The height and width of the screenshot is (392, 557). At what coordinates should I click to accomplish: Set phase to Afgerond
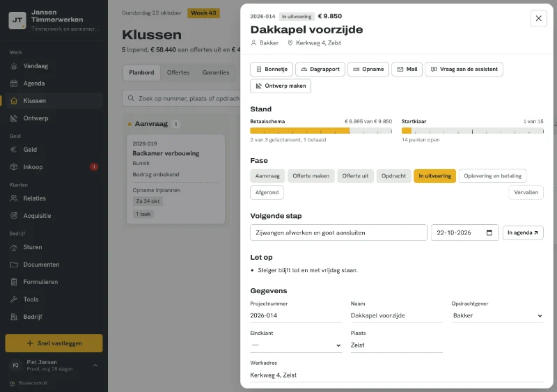click(267, 192)
